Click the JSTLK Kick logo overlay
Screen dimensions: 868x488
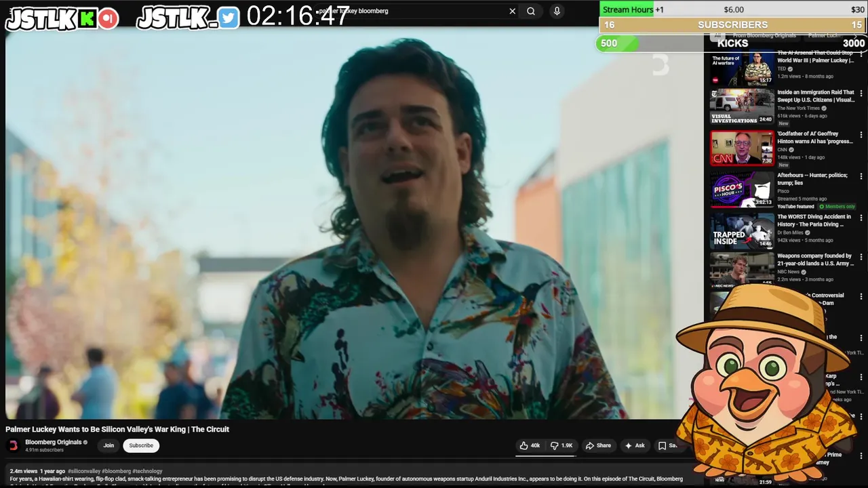coord(62,18)
